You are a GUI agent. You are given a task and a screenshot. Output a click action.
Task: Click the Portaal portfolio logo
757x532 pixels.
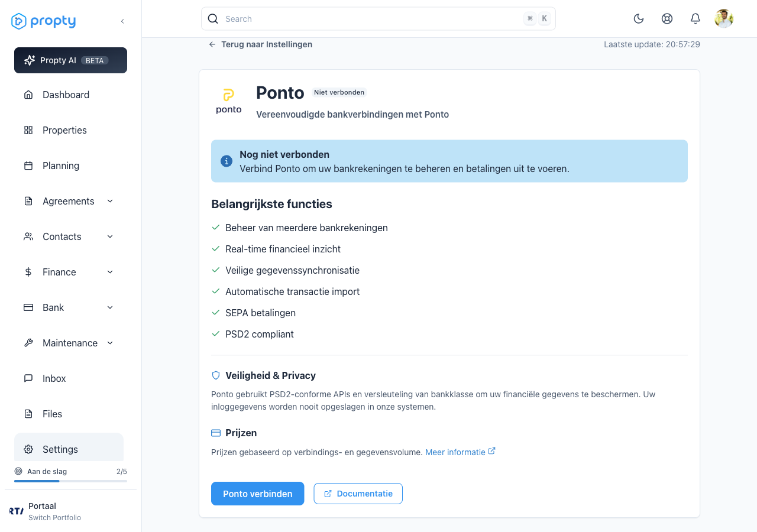pos(17,511)
